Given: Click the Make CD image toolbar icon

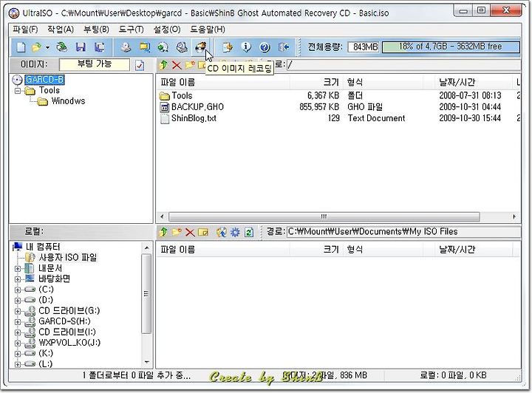Looking at the screenshot, I should point(126,47).
